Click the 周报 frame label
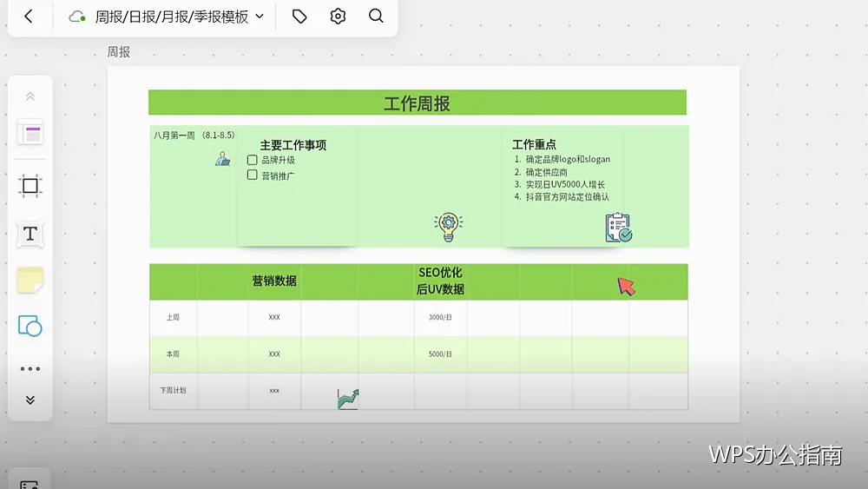868x489 pixels. coord(118,52)
